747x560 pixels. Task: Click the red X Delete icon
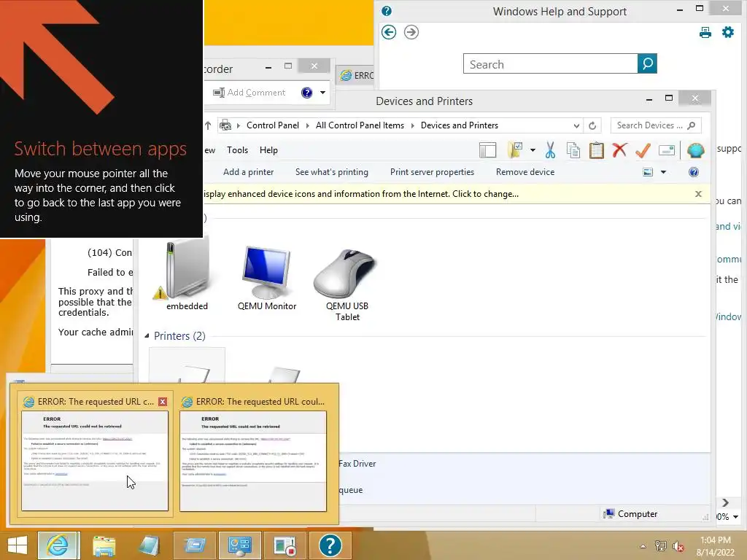pos(619,150)
